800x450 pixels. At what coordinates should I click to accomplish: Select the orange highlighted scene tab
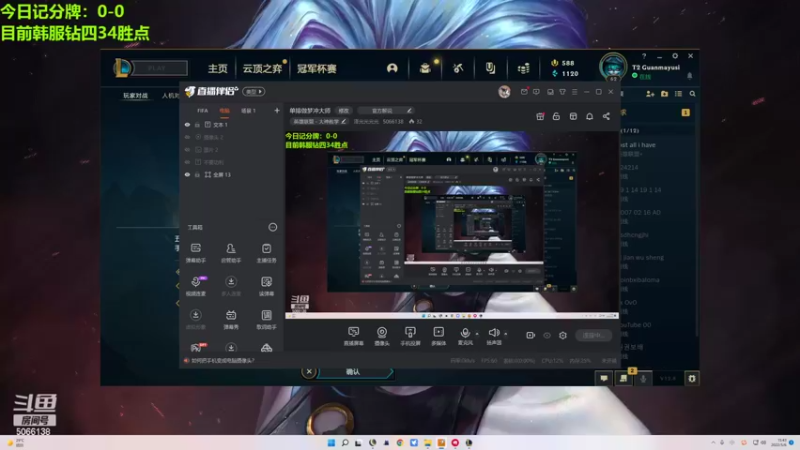pyautogui.click(x=224, y=111)
